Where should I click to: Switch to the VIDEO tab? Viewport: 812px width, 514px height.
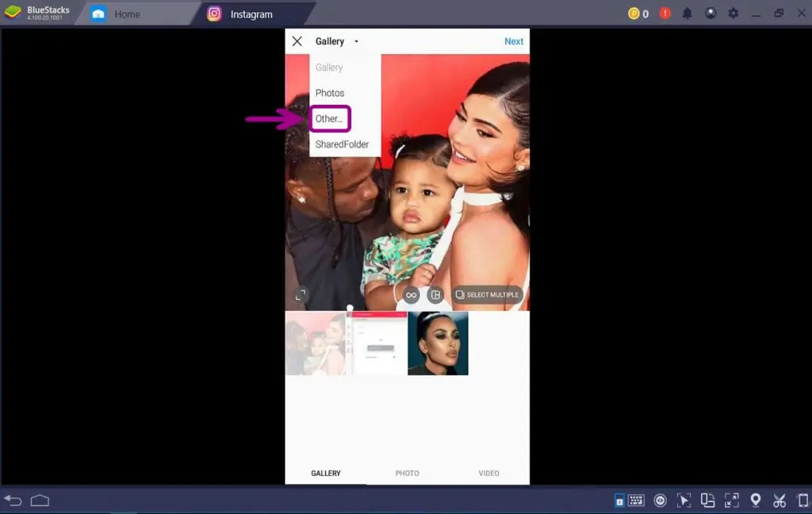488,474
